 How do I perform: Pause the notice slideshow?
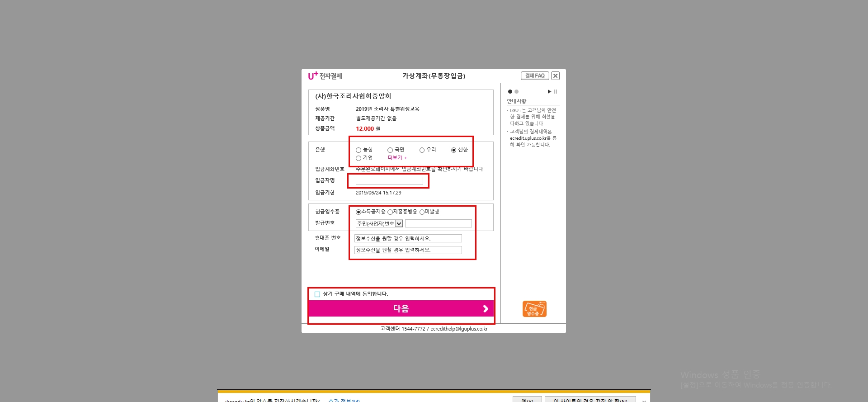[556, 92]
